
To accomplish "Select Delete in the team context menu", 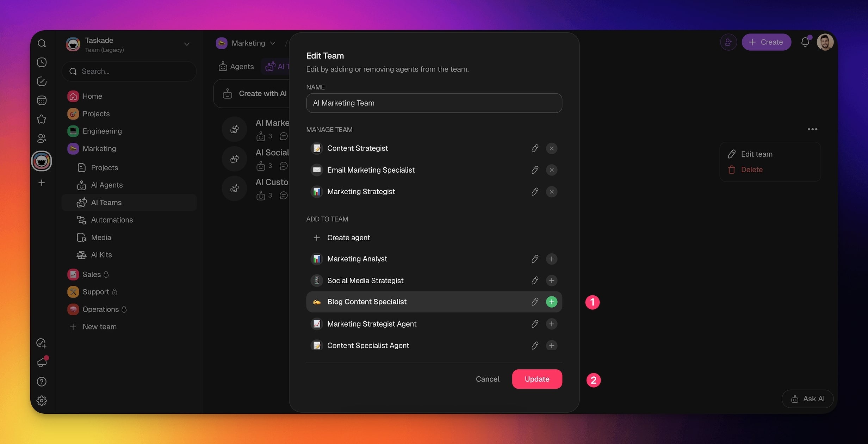I will click(x=751, y=169).
